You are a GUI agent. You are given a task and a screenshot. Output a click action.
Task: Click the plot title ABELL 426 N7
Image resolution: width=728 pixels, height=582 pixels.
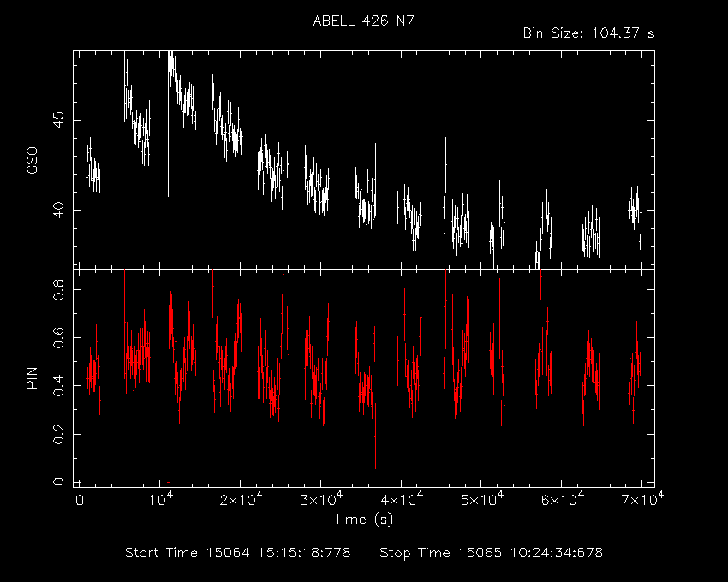(363, 21)
